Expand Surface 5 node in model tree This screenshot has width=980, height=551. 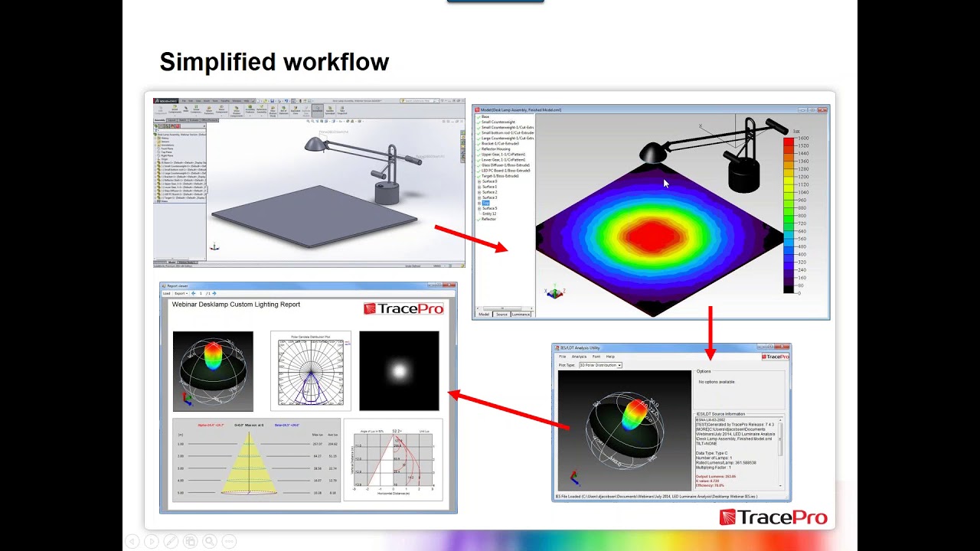tap(479, 208)
